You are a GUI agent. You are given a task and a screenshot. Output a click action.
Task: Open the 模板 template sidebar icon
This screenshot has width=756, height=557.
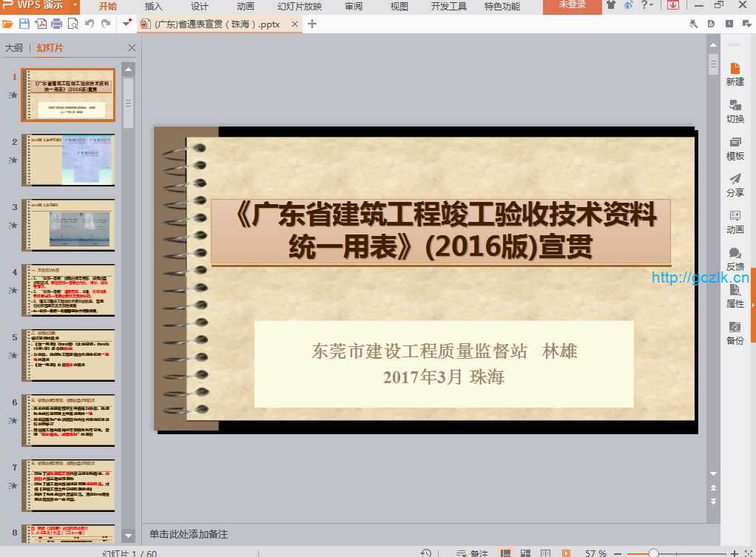point(735,148)
